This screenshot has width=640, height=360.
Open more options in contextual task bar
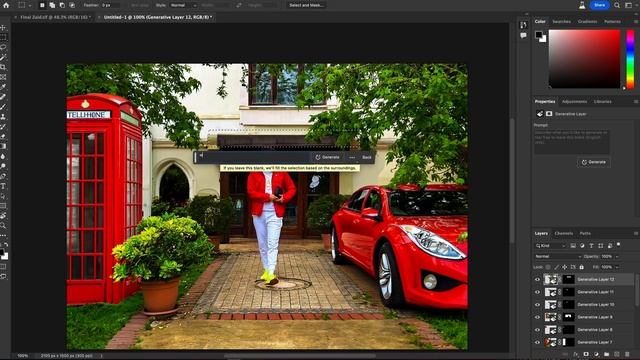coord(352,157)
